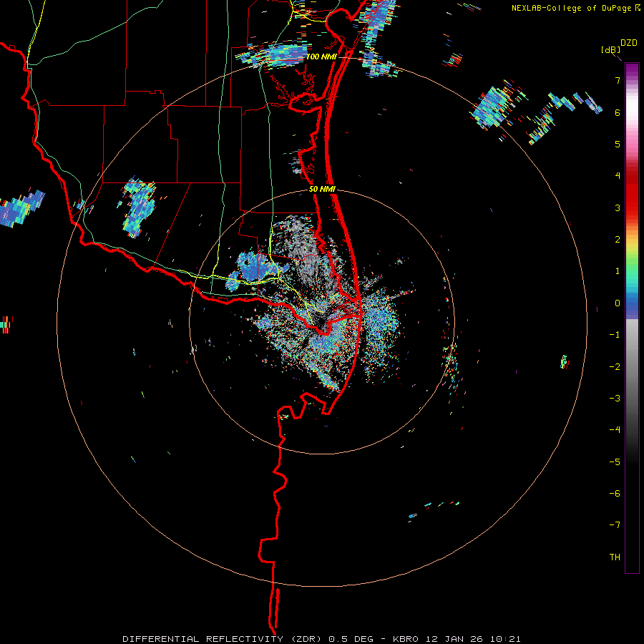Click the TH label on the color scale
The image size is (644, 644).
point(615,557)
